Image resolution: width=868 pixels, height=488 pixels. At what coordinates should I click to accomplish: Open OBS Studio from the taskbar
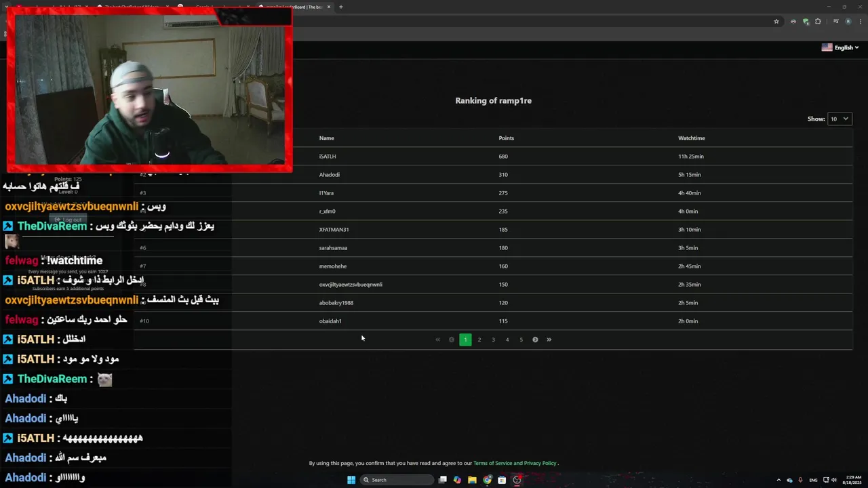[517, 480]
